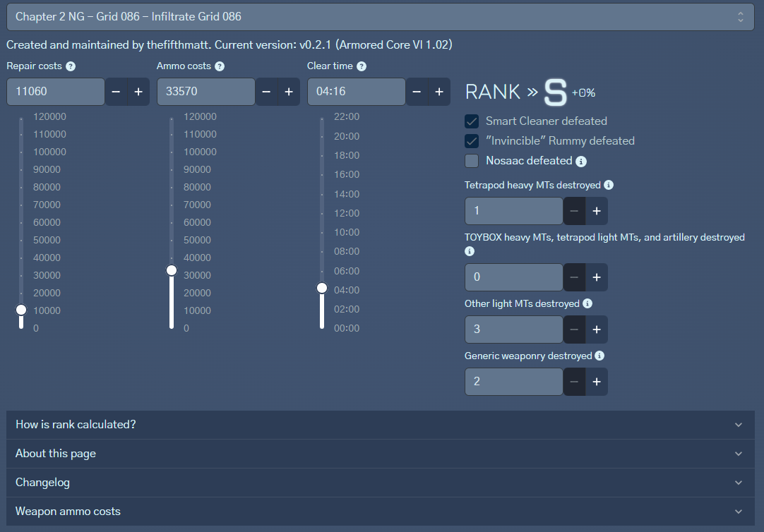
Task: Click the Clear time help icon
Action: click(x=362, y=66)
